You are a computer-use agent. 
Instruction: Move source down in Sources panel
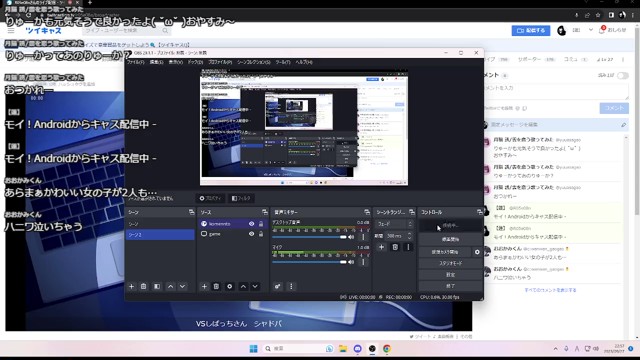[255, 287]
